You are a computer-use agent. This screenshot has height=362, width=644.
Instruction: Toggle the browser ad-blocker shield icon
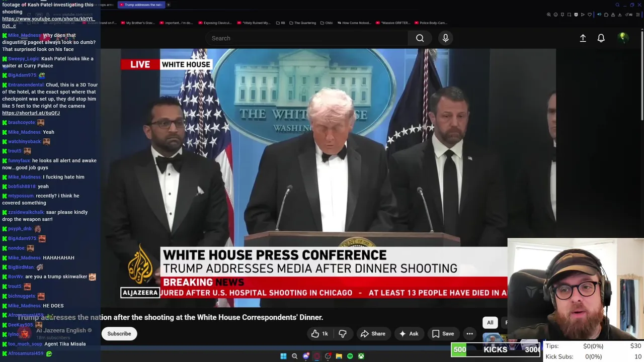click(x=576, y=15)
